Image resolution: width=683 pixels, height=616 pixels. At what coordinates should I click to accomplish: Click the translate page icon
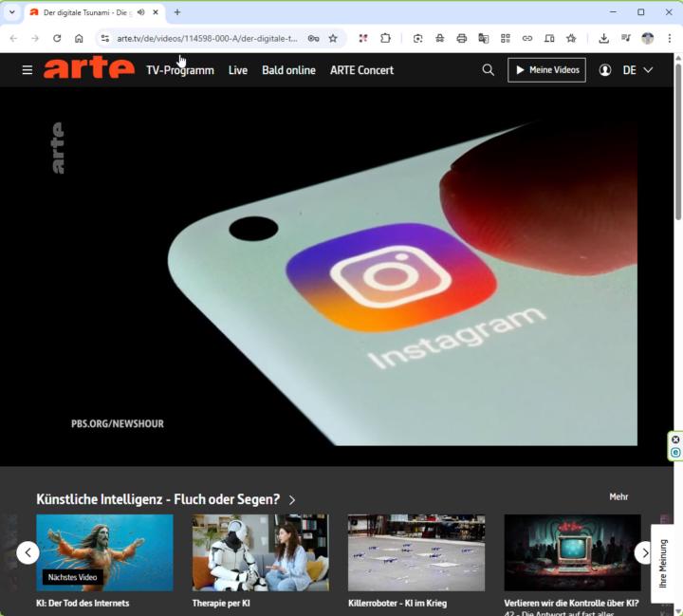pos(484,38)
